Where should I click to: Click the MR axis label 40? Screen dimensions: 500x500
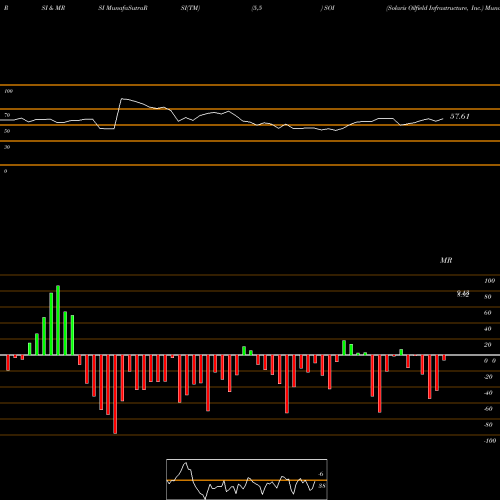pos(488,329)
